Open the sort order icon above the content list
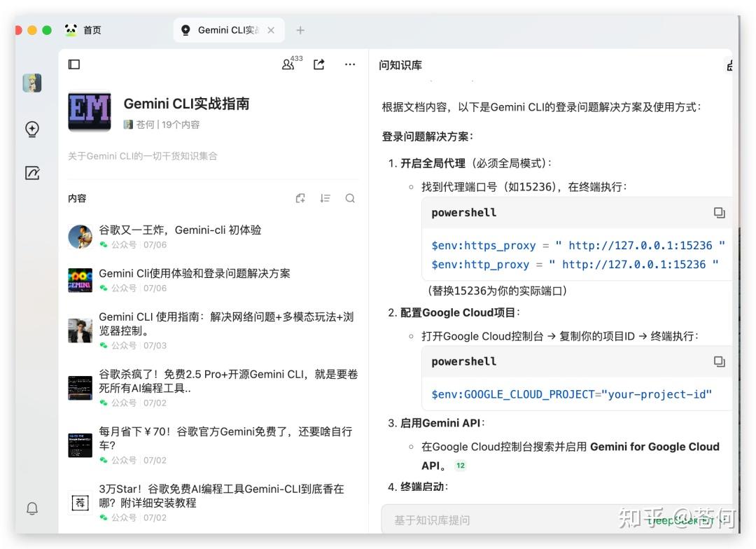This screenshot has height=549, width=756. pyautogui.click(x=325, y=198)
